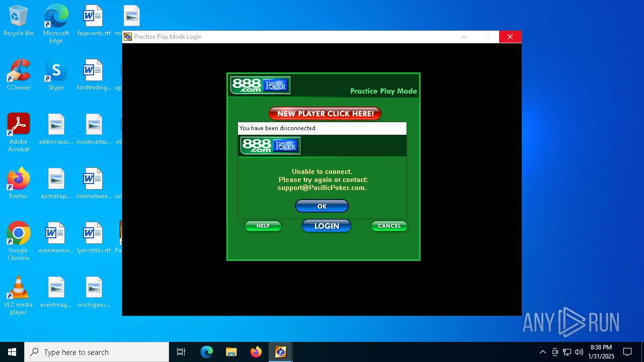This screenshot has width=644, height=362.
Task: Click the network icon in the system tray
Action: point(567,352)
